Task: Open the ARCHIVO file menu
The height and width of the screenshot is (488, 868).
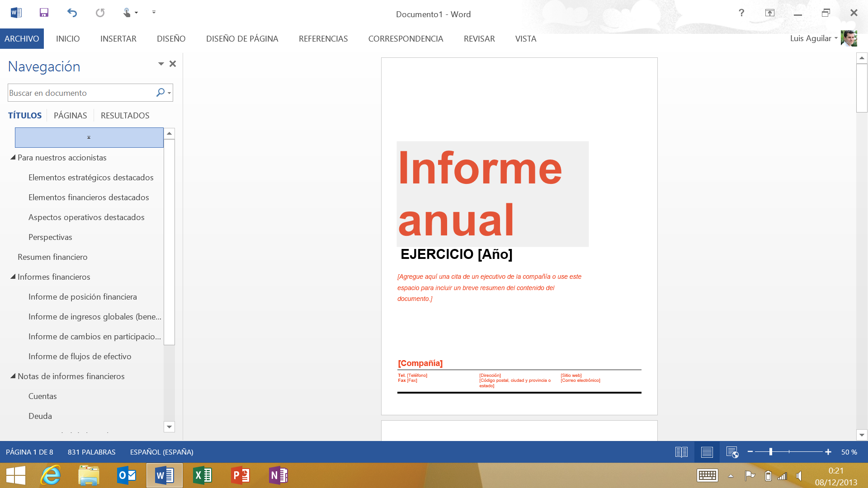Action: tap(22, 39)
